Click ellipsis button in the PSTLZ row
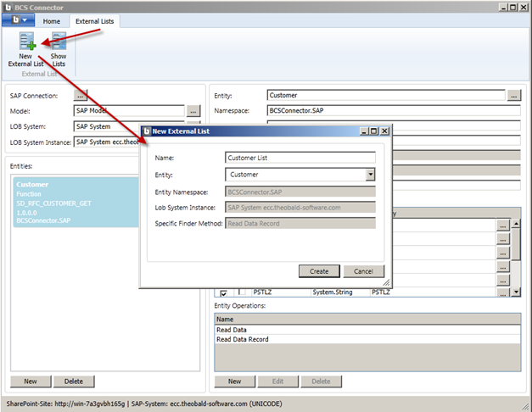This screenshot has width=532, height=412. [x=502, y=292]
